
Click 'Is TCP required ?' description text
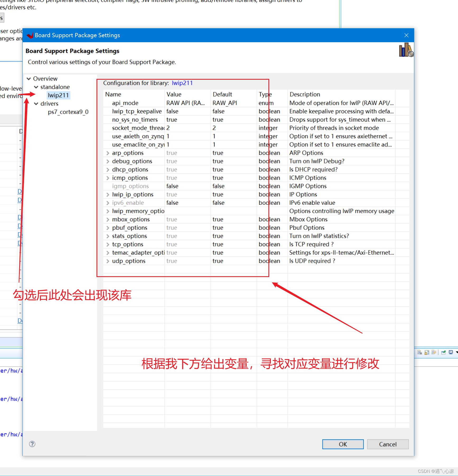click(x=311, y=244)
